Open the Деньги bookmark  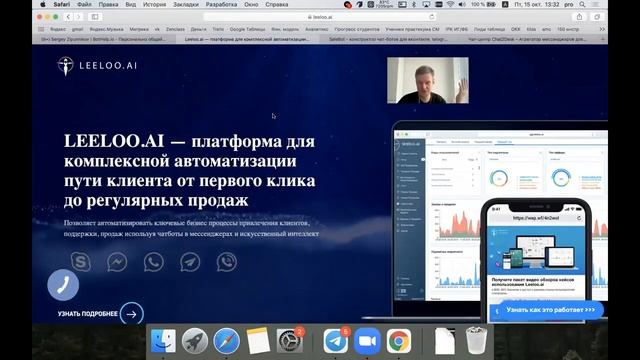[x=198, y=29]
